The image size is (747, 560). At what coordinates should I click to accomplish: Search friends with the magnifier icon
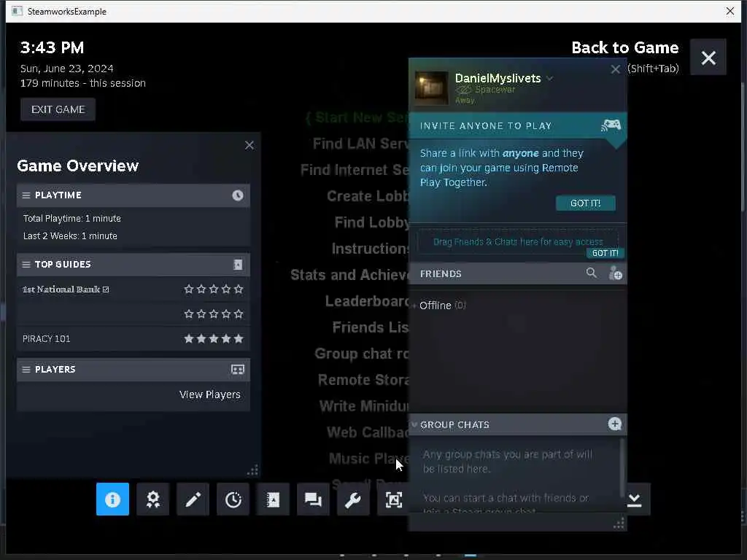point(591,273)
